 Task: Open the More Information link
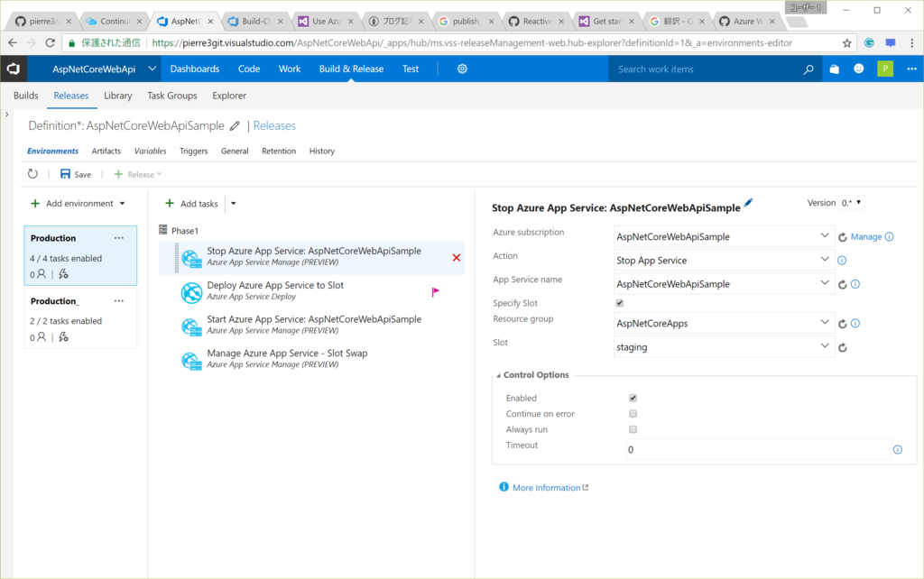coord(546,488)
